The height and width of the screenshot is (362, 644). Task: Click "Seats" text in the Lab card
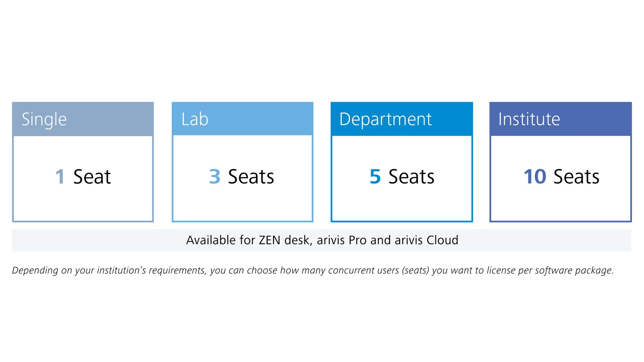[x=251, y=177]
